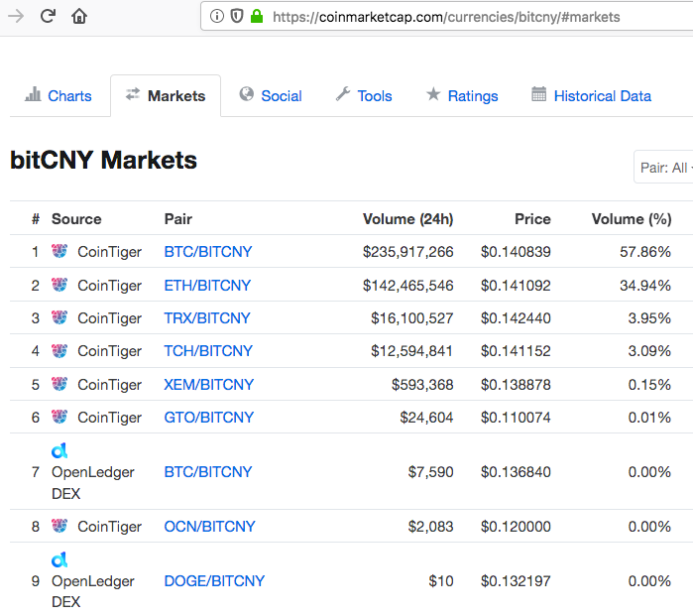Open TCH/BITCNY pair link
The image size is (693, 616).
pos(208,351)
